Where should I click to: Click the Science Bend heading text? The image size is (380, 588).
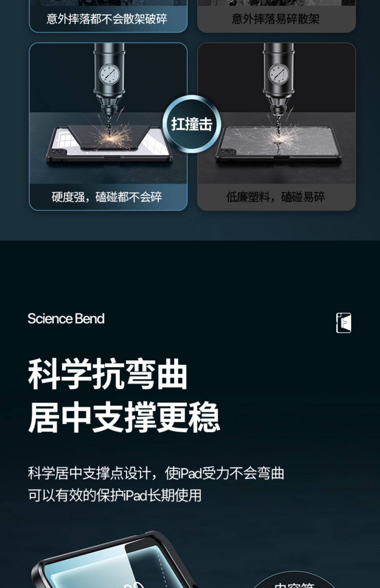point(66,319)
